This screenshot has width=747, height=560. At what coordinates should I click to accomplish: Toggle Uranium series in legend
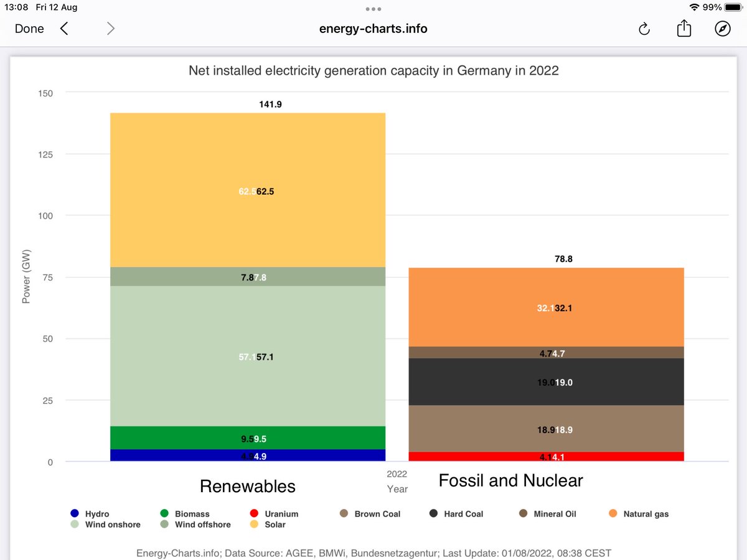273,514
